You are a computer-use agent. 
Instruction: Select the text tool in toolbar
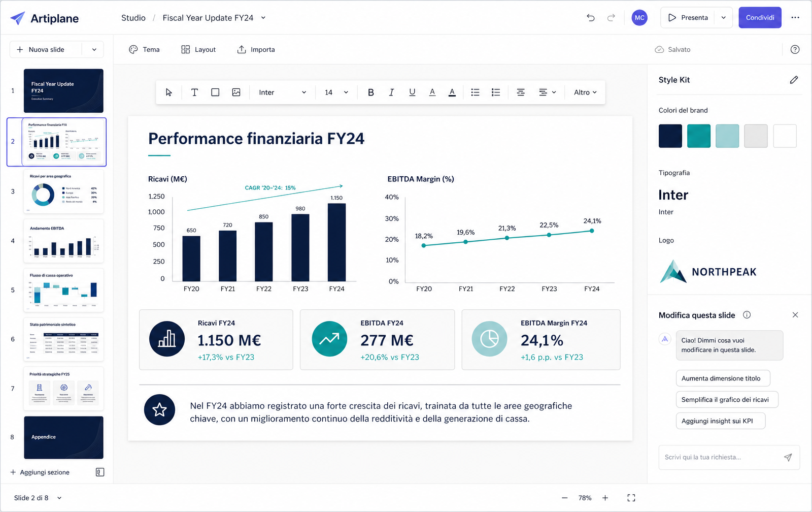tap(194, 92)
